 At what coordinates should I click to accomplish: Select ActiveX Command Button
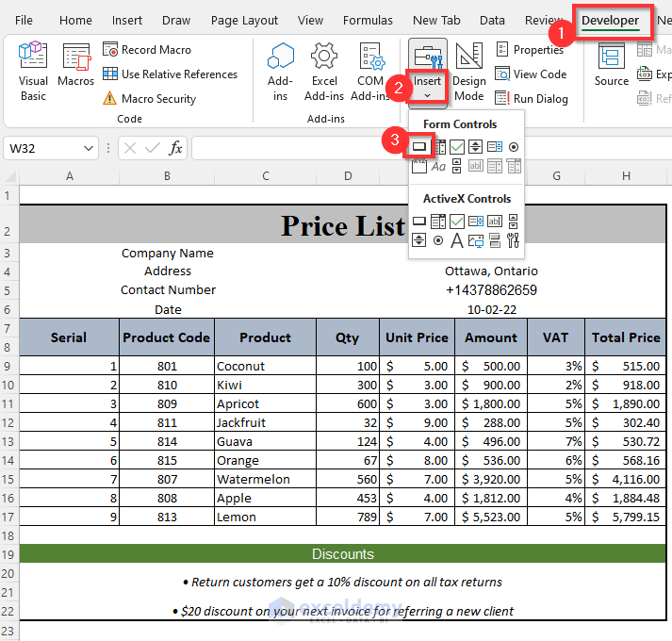(x=419, y=222)
